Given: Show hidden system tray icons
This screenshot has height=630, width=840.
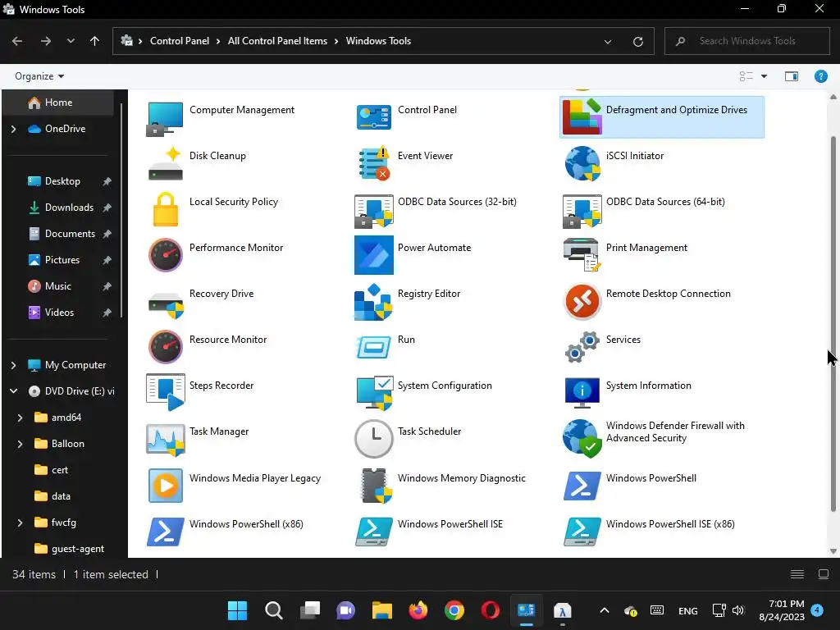Looking at the screenshot, I should point(605,610).
